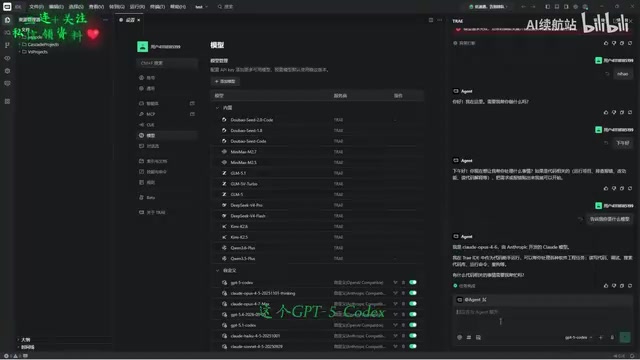Disable the claude-opus-4-7 model toggle
Screen dimensions: 640x360
pyautogui.click(x=413, y=304)
